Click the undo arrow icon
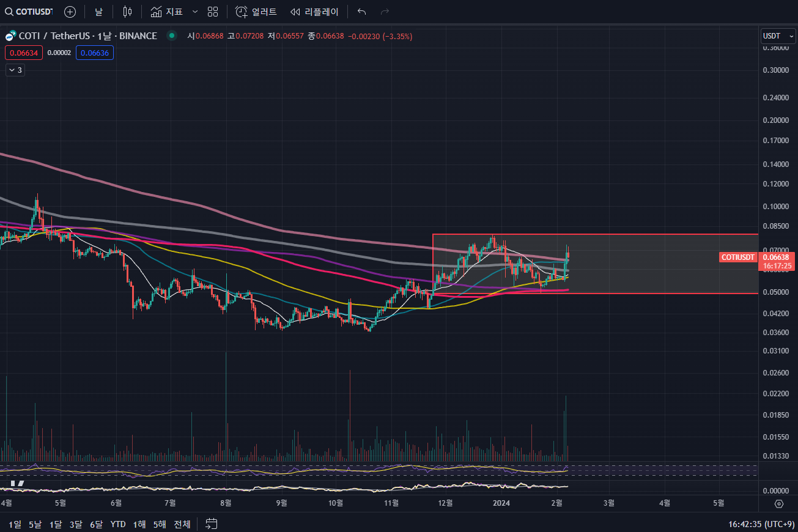Image resolution: width=798 pixels, height=532 pixels. 362,12
